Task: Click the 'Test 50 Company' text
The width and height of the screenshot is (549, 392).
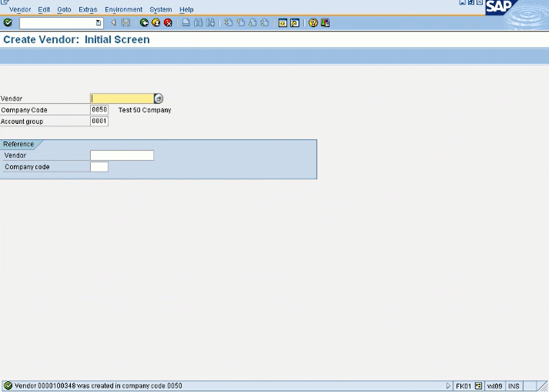Action: click(144, 110)
